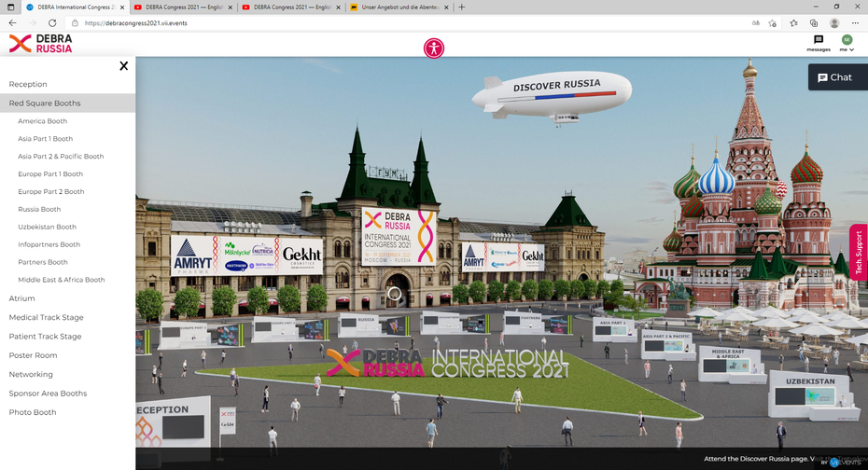Image resolution: width=868 pixels, height=470 pixels.
Task: Go to Atrium
Action: point(21,298)
